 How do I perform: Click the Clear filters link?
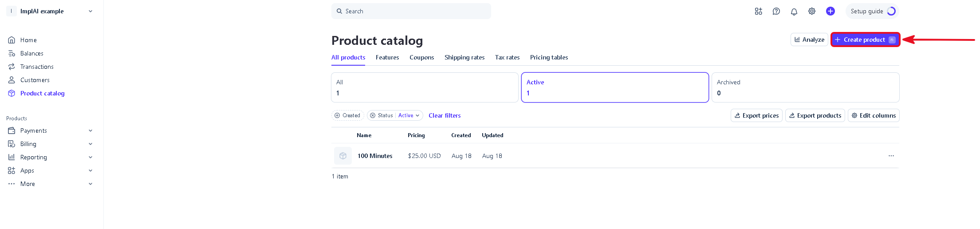click(x=445, y=115)
